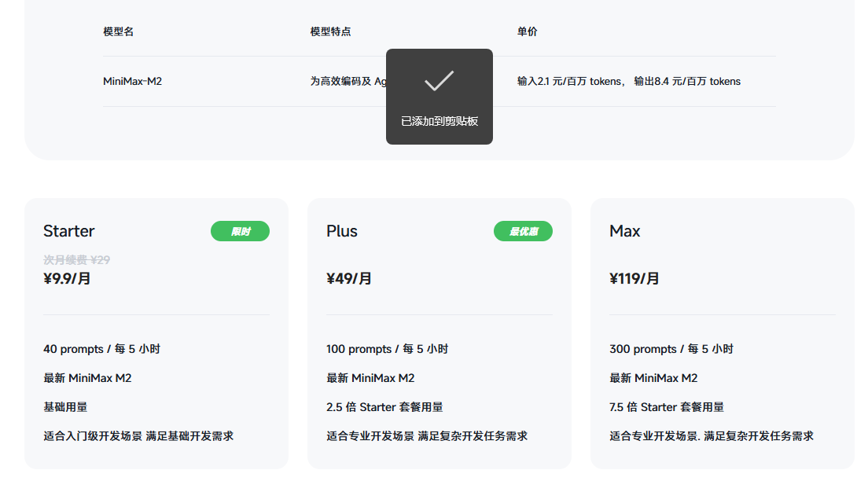
Task: Click the green 最优惠 badge on Plus card
Action: (x=523, y=231)
